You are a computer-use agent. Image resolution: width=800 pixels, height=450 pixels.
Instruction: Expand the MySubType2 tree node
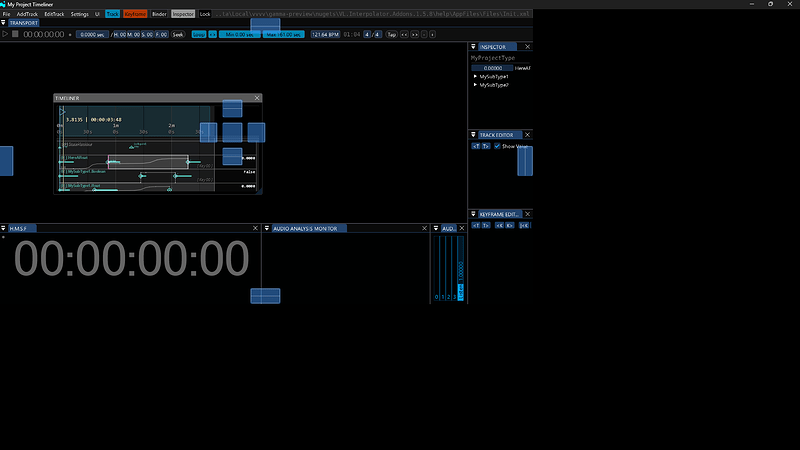coord(475,85)
